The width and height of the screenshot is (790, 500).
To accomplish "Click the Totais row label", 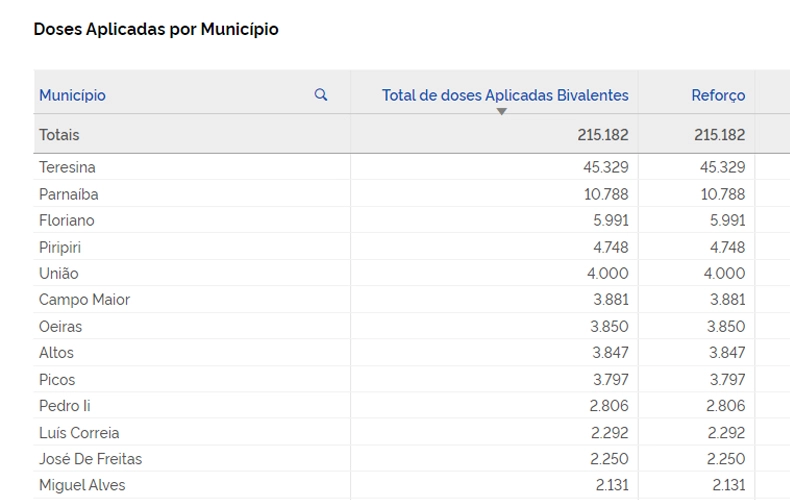I will [59, 135].
